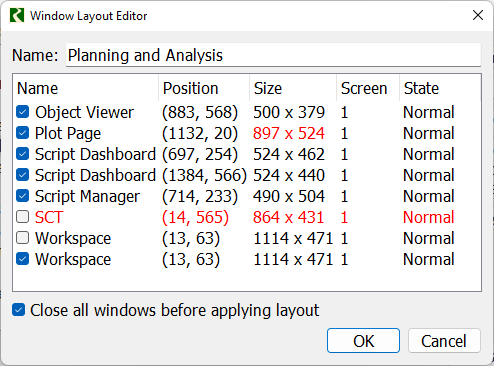Select the red 897 x 524 size cell

click(x=289, y=133)
